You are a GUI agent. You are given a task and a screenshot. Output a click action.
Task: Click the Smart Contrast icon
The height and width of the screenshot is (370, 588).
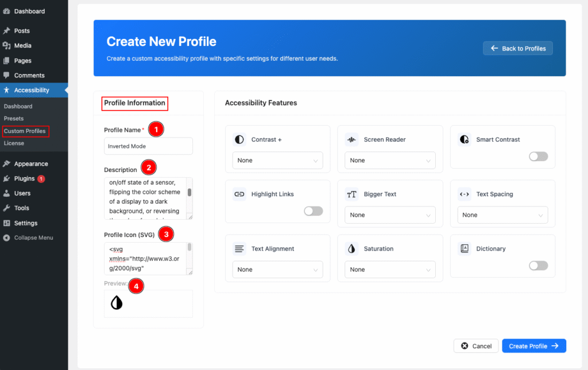coord(465,139)
